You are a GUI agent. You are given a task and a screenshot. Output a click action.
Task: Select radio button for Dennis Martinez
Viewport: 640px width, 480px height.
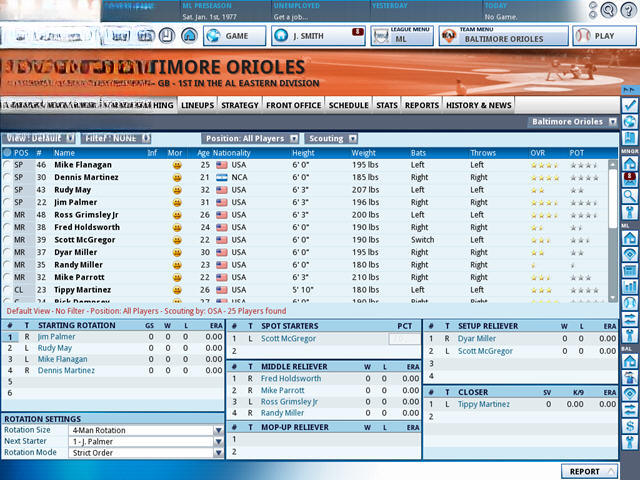pos(7,177)
